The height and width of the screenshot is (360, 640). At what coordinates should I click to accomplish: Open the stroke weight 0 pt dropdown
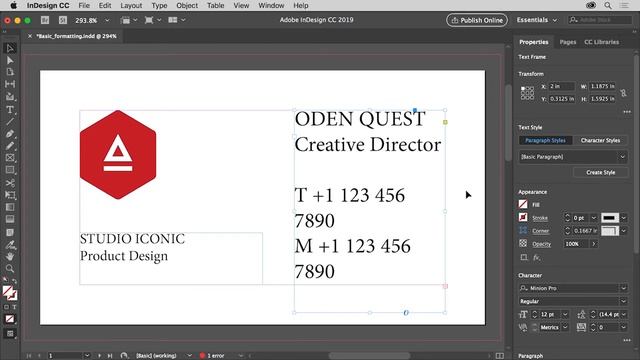pyautogui.click(x=594, y=218)
